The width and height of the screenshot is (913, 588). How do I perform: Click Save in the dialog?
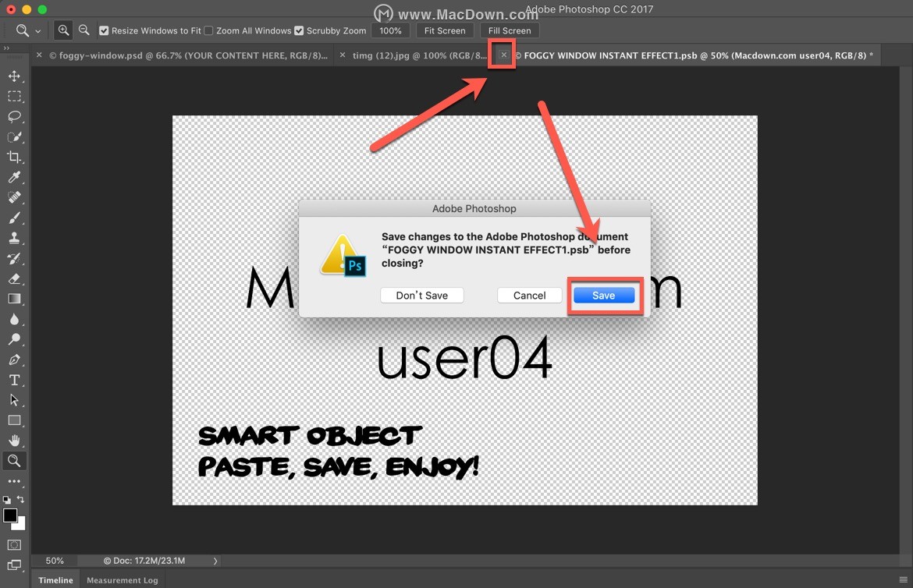click(604, 295)
